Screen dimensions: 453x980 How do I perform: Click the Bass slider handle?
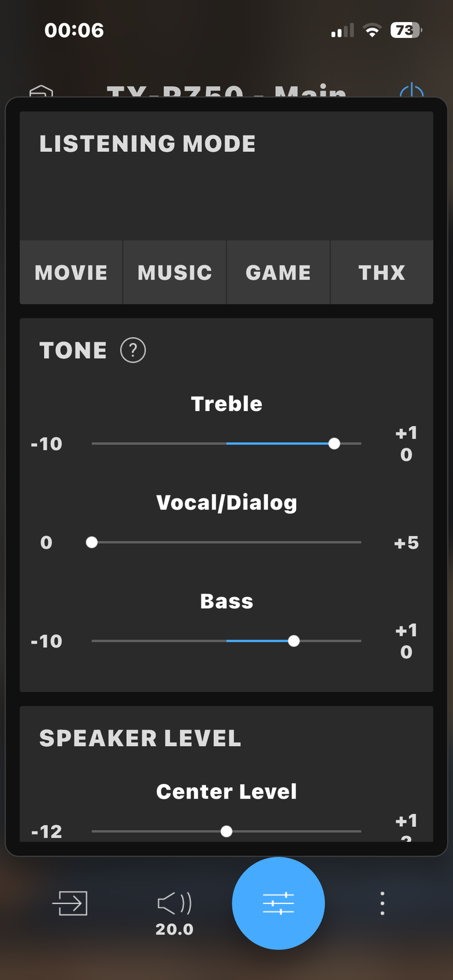tap(294, 641)
